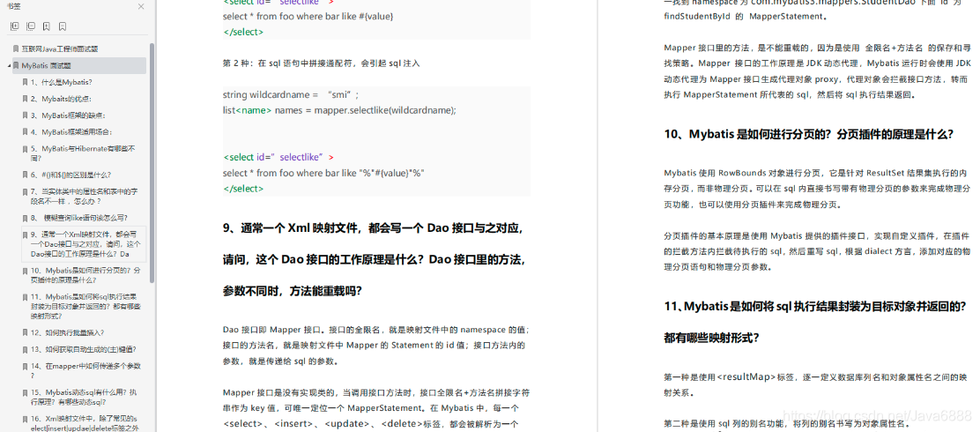Click the paragraph starting Mybatis 使用 RowBounds 对象
The height and width of the screenshot is (432, 980).
click(817, 188)
